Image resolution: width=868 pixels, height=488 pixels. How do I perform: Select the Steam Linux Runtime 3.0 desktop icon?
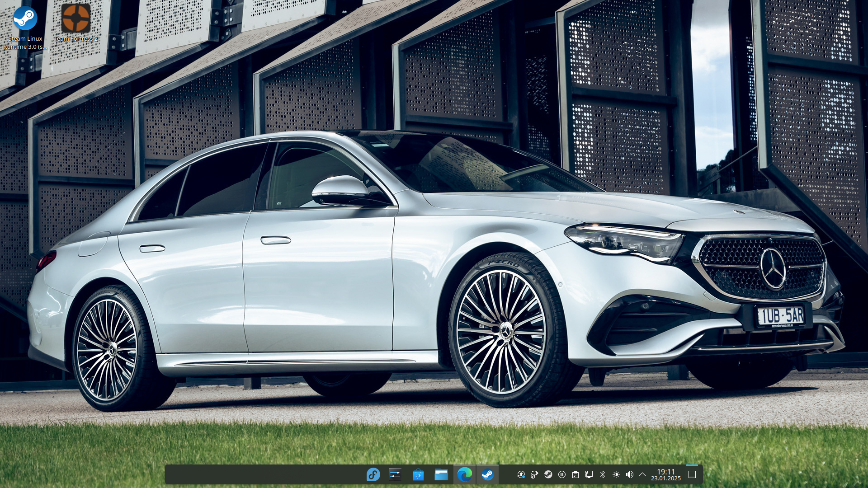coord(25,28)
